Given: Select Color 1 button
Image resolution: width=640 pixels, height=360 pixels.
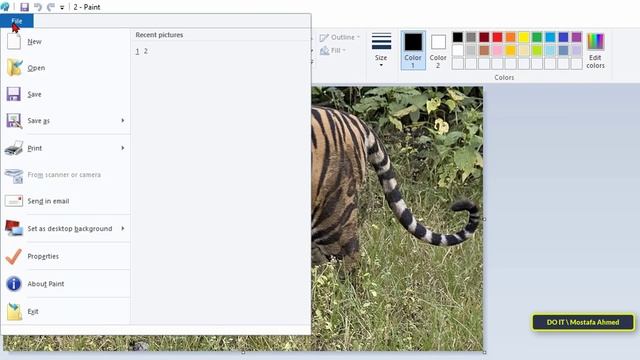Looking at the screenshot, I should [x=413, y=50].
